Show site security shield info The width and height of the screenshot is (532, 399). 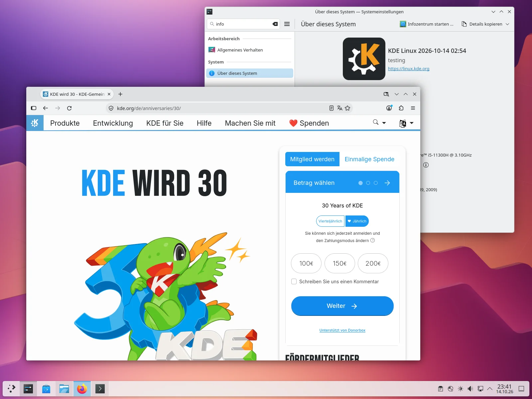pos(111,108)
